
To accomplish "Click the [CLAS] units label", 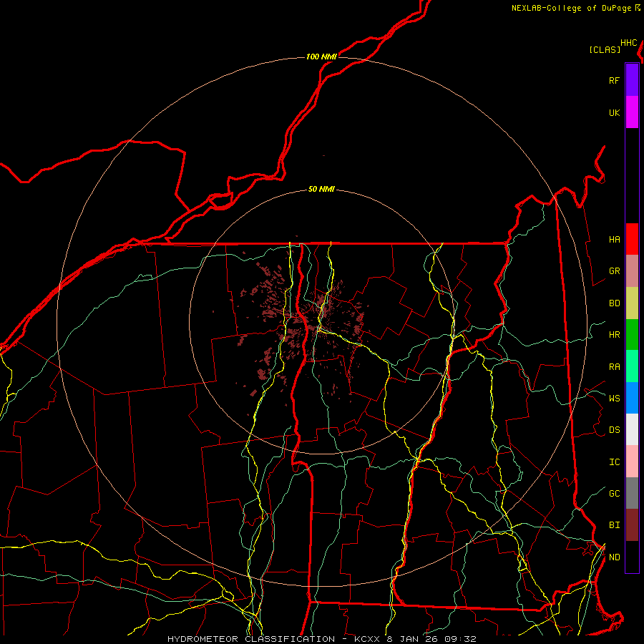I will point(605,49).
